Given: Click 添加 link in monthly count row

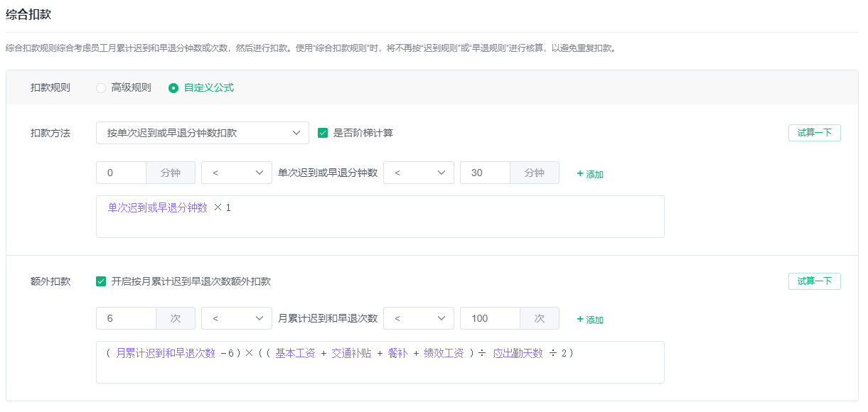Looking at the screenshot, I should 590,320.
